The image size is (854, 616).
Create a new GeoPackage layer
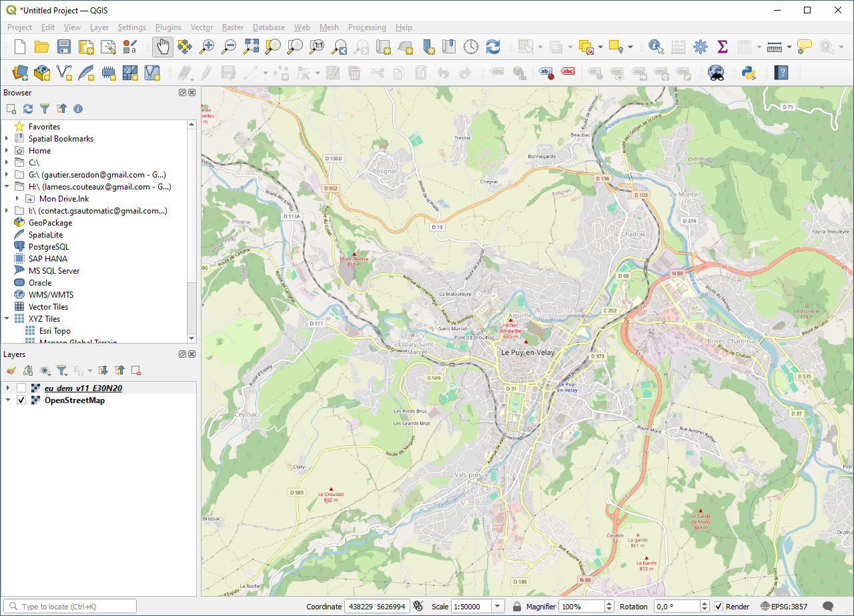[x=41, y=73]
